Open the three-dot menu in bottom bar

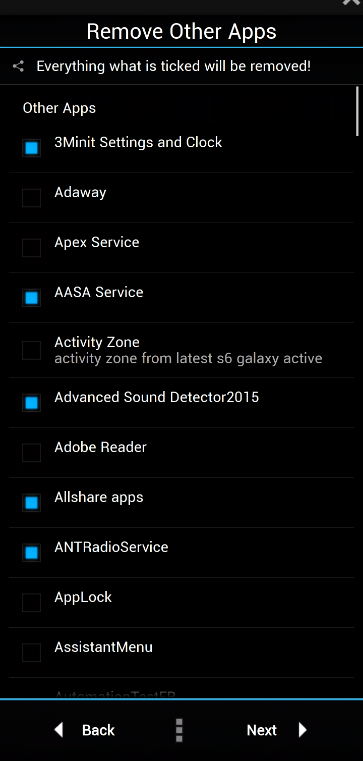point(179,730)
